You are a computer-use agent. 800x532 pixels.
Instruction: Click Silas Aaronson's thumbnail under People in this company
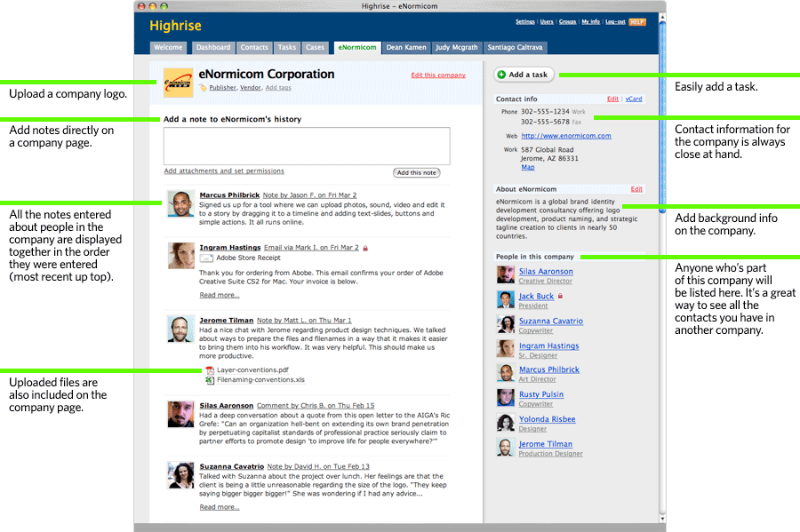click(x=506, y=274)
